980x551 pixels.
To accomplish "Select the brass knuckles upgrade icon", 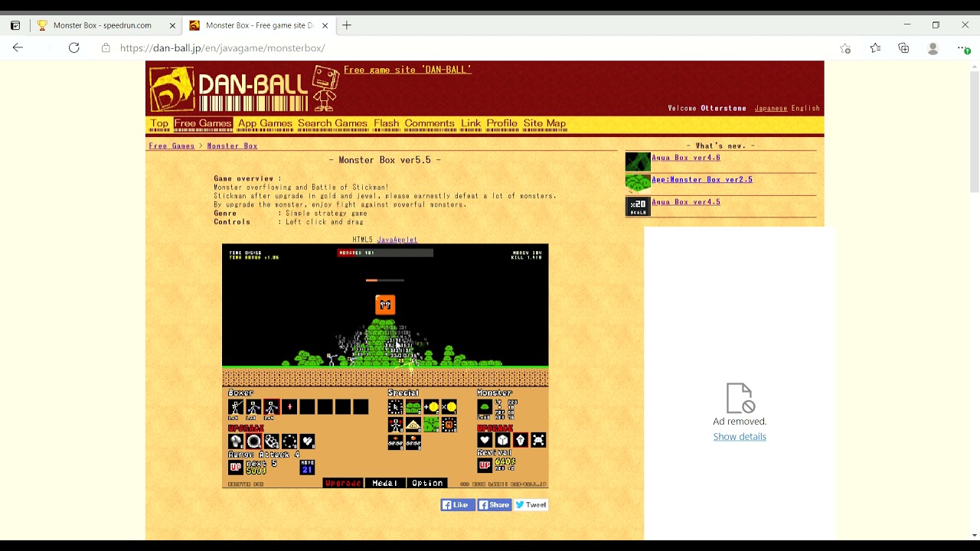I will pyautogui.click(x=272, y=442).
